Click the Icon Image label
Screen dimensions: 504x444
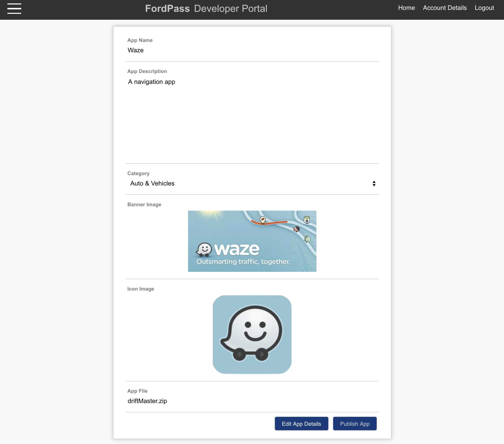click(x=140, y=289)
